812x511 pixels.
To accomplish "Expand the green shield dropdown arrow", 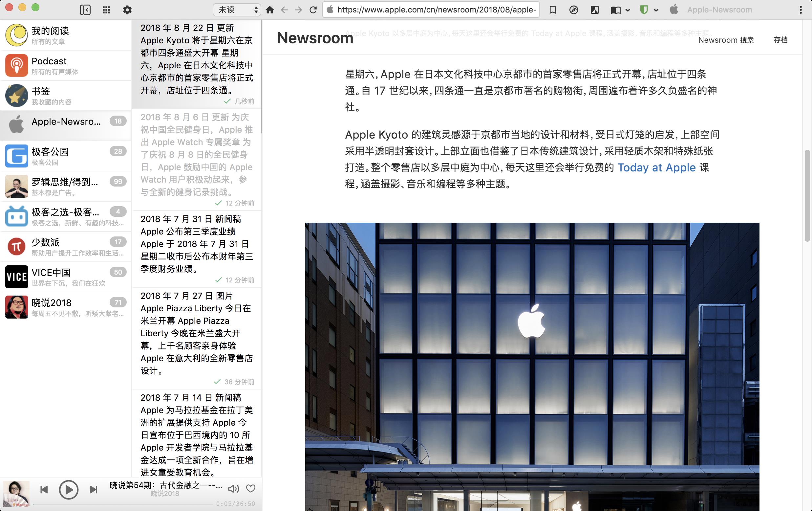I will pos(656,10).
